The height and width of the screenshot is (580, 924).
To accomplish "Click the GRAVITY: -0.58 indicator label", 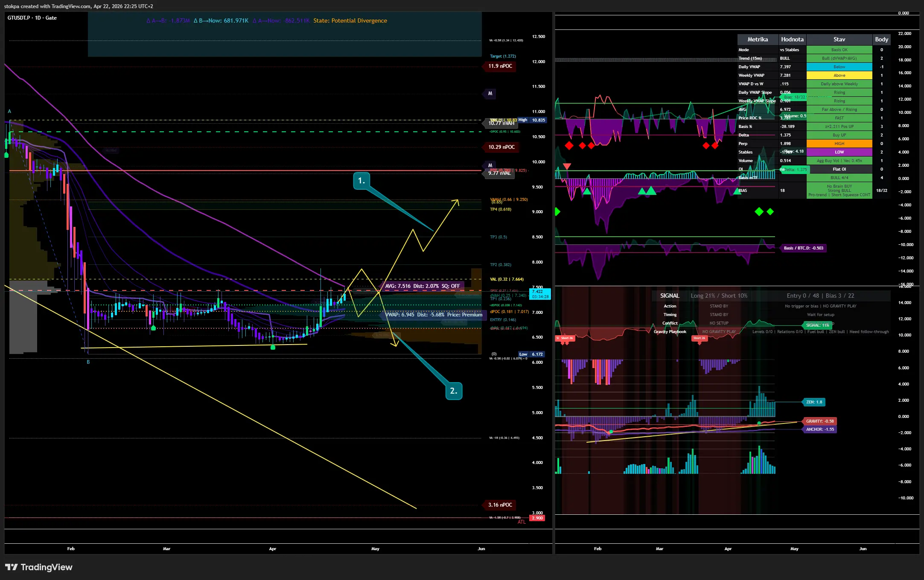I will (819, 421).
